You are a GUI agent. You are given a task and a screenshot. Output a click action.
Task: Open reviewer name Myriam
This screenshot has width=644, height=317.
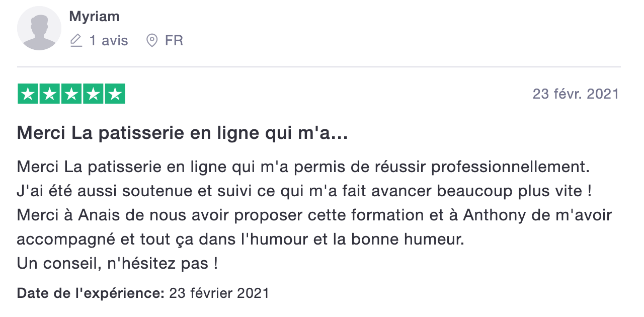[94, 17]
